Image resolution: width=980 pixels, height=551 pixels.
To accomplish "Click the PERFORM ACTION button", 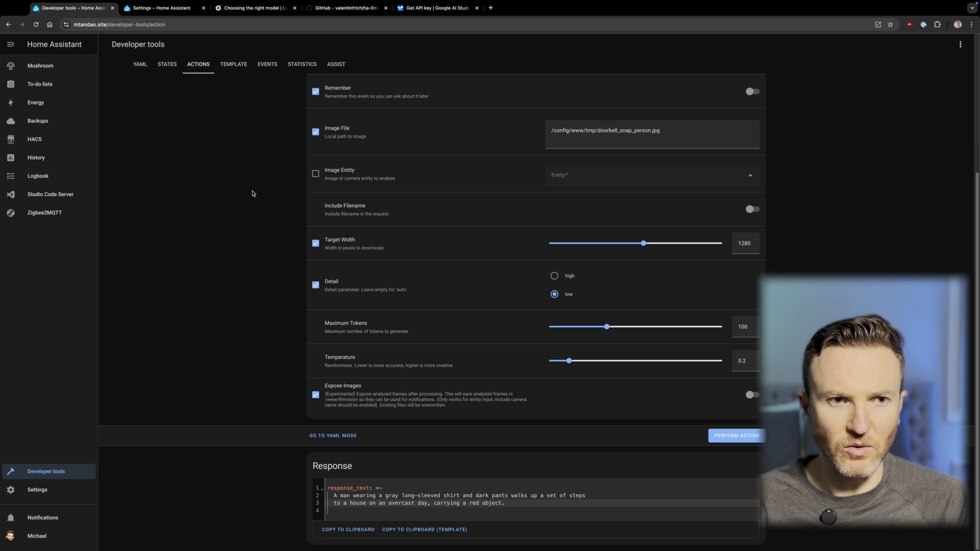I will (x=736, y=435).
